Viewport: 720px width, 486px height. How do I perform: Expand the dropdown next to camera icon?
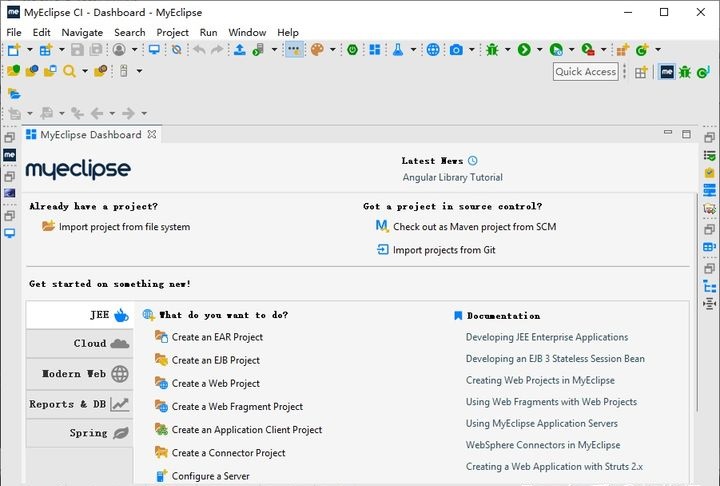[x=472, y=50]
